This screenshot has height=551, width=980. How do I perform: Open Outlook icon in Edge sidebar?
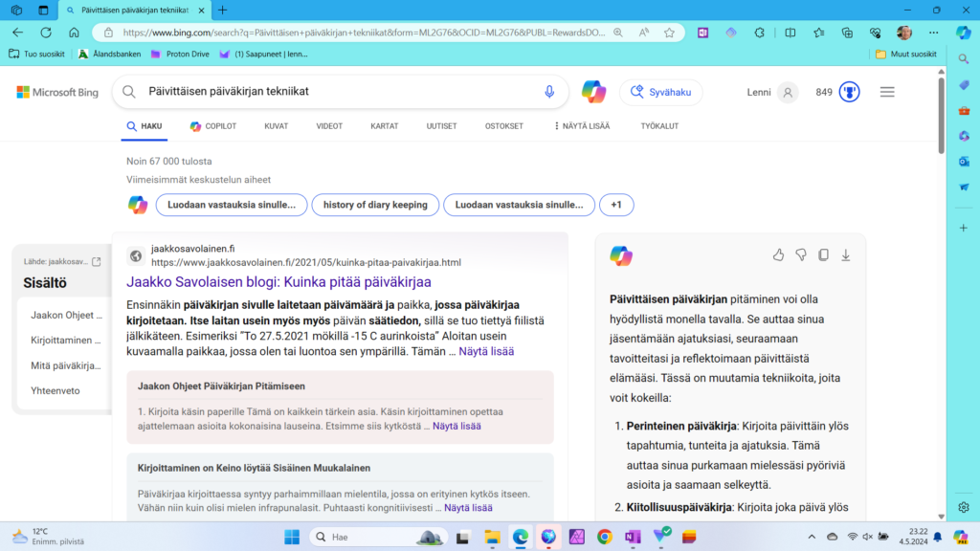(x=963, y=161)
